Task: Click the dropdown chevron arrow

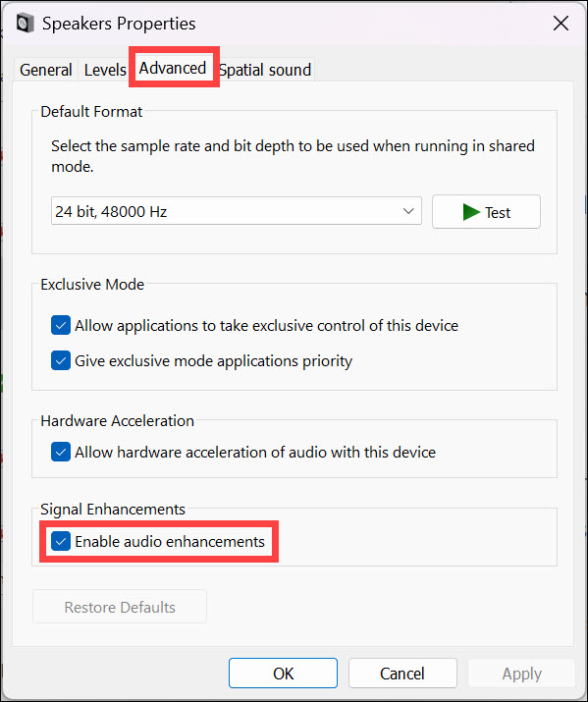Action: [408, 211]
